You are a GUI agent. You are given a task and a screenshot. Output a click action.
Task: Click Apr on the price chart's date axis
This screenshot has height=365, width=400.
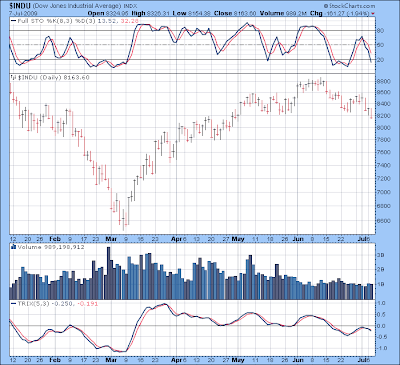tap(176, 239)
